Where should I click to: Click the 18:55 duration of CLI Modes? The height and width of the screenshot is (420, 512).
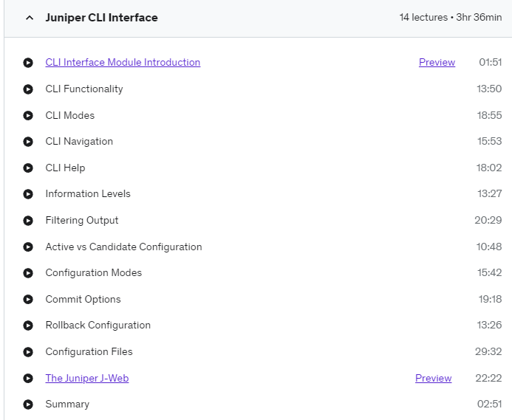click(x=489, y=115)
